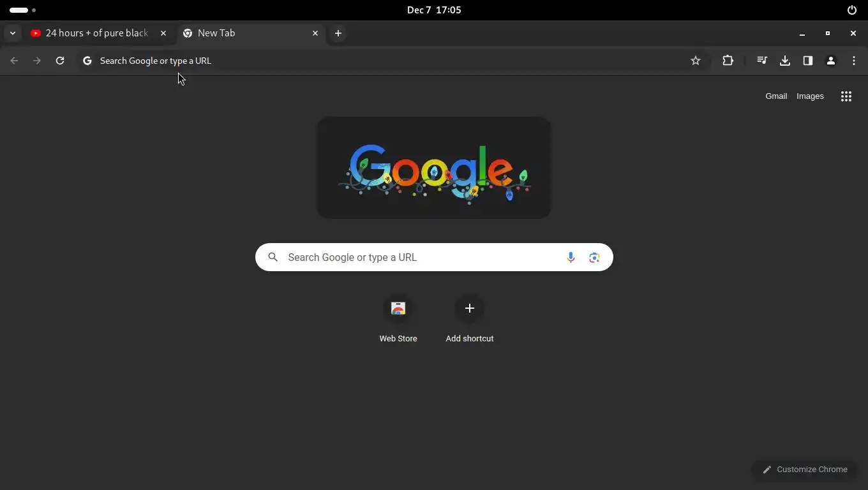Image resolution: width=868 pixels, height=490 pixels.
Task: Click the Customize Chrome button
Action: click(805, 470)
